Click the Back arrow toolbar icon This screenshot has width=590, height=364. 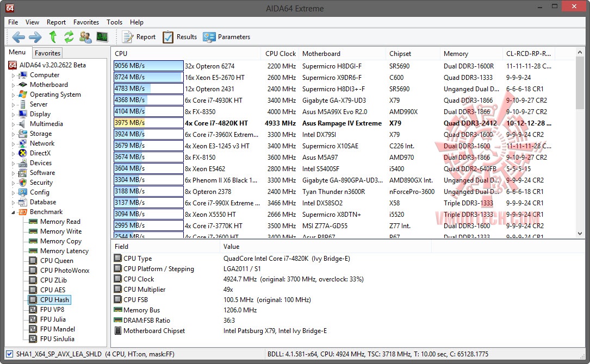pyautogui.click(x=18, y=37)
